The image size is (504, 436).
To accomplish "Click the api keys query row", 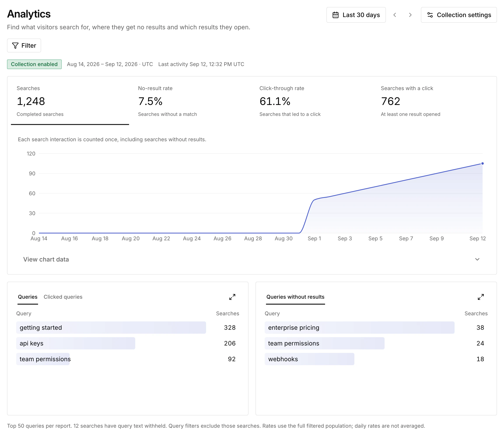I will (x=128, y=343).
